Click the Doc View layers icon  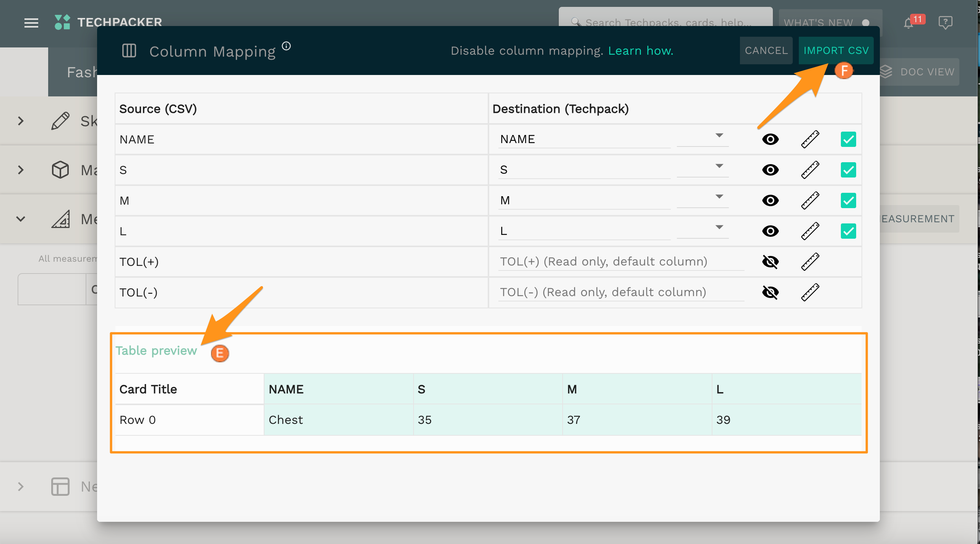[886, 72]
